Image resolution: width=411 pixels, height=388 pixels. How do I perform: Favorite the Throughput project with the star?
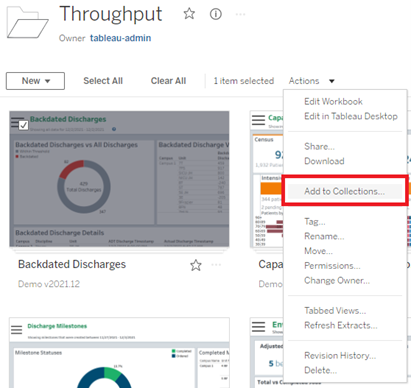click(x=189, y=14)
